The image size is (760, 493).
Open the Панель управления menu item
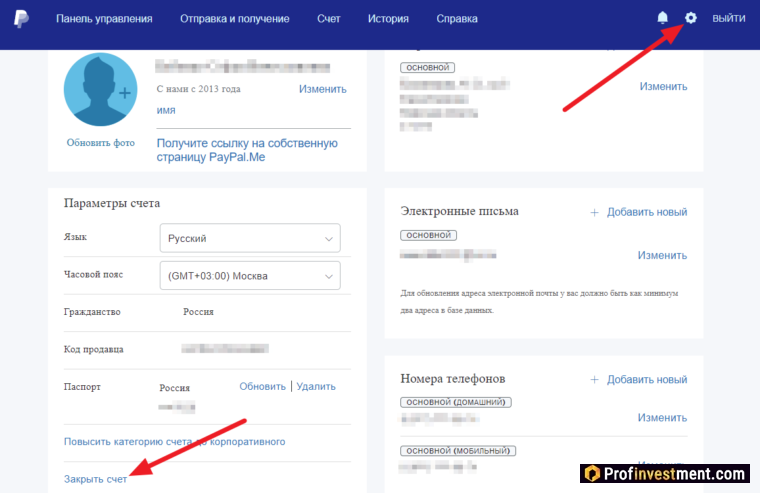104,18
